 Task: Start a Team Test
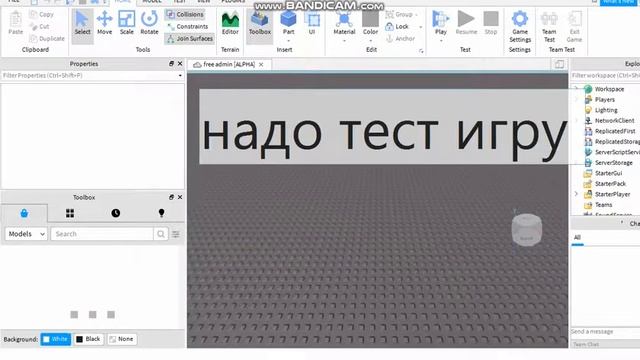(x=549, y=27)
